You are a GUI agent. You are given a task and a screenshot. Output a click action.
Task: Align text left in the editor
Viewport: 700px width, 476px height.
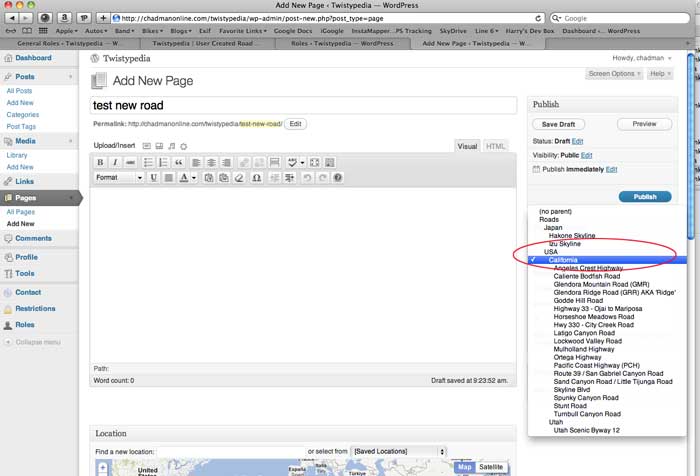(x=196, y=163)
